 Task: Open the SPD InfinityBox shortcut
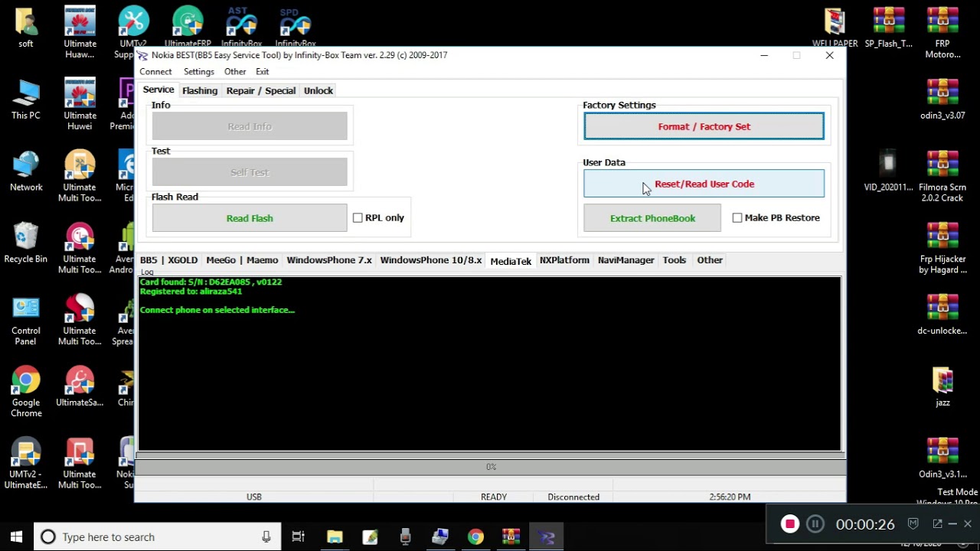pyautogui.click(x=296, y=27)
